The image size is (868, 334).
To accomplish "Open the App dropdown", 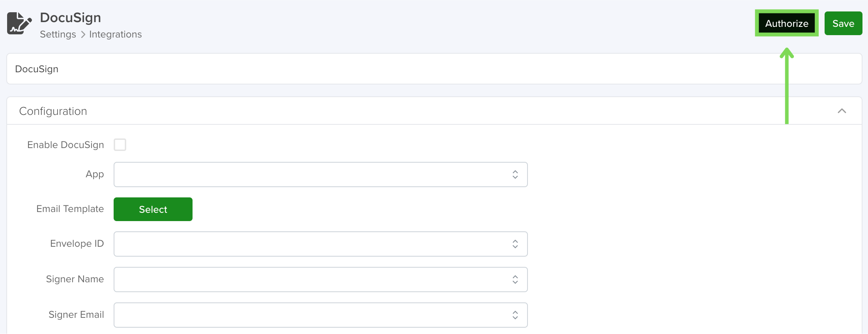I will [x=320, y=175].
